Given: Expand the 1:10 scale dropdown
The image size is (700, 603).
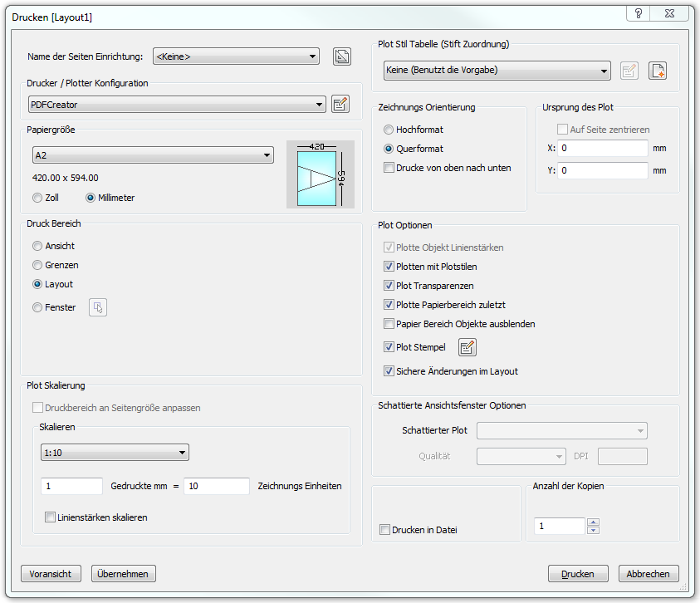Looking at the screenshot, I should [115, 453].
